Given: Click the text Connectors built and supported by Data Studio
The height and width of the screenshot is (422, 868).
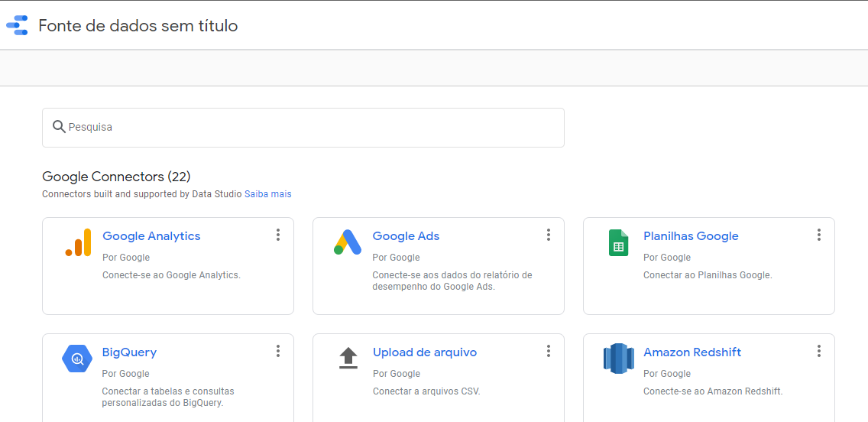Looking at the screenshot, I should tap(141, 194).
